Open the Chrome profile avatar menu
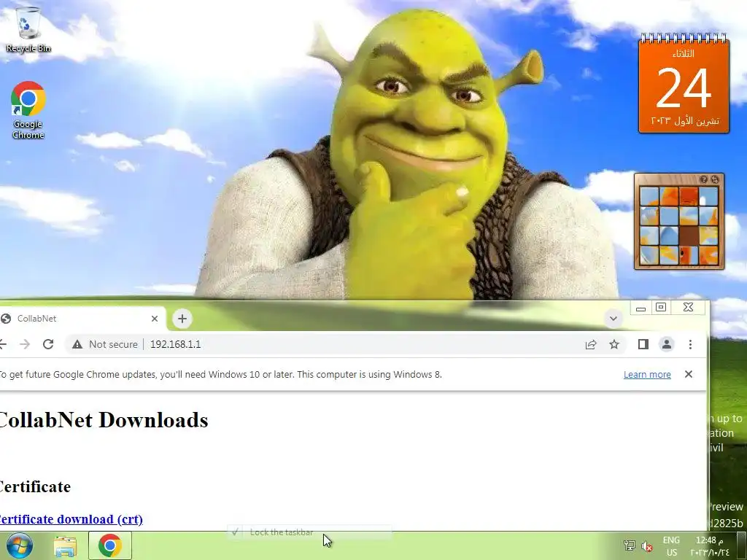Screen dimensions: 747x560 tap(667, 344)
